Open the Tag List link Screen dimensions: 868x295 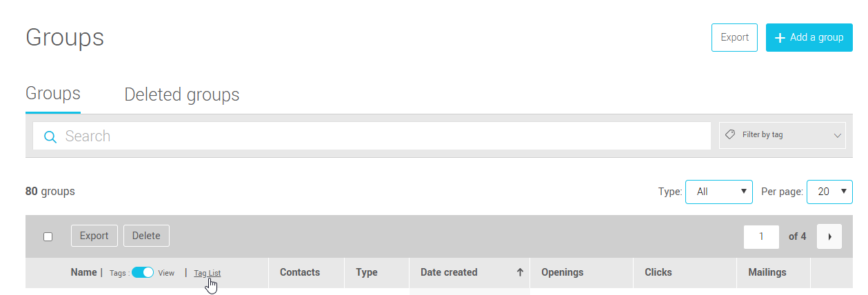pos(208,273)
